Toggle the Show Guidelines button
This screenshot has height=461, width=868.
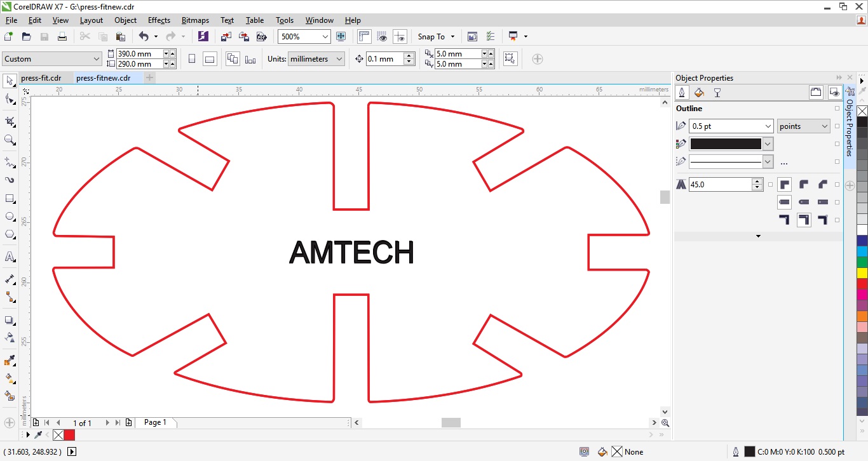tap(400, 37)
